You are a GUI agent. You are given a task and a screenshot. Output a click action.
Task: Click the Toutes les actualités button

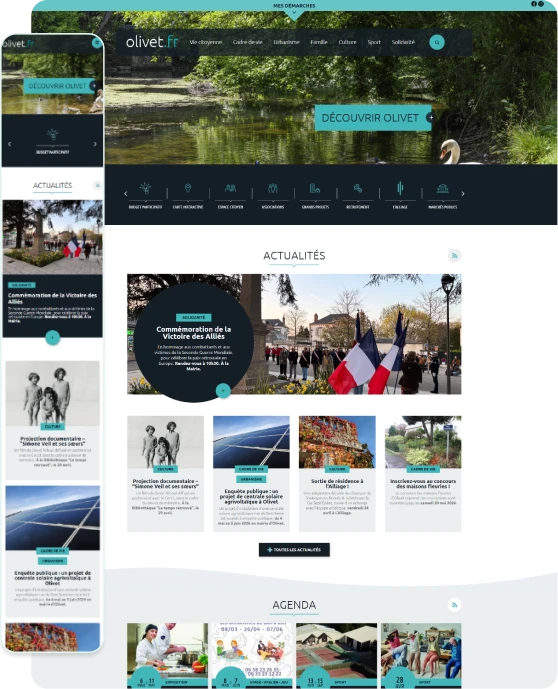click(x=294, y=550)
